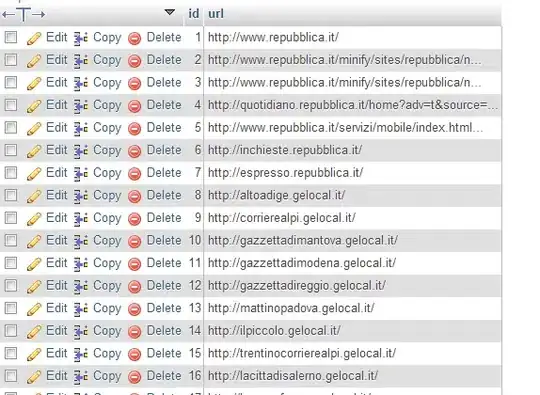Viewport: 540px width, 395px height.
Task: Tick the checkbox for inchieste.repubblica.it row
Action: click(11, 150)
